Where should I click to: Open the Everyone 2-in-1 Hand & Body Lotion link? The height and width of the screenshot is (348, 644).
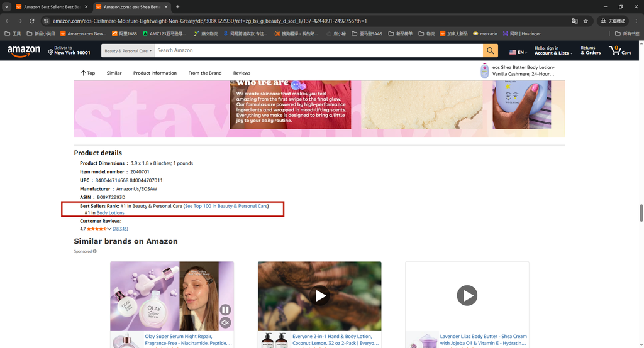click(336, 340)
